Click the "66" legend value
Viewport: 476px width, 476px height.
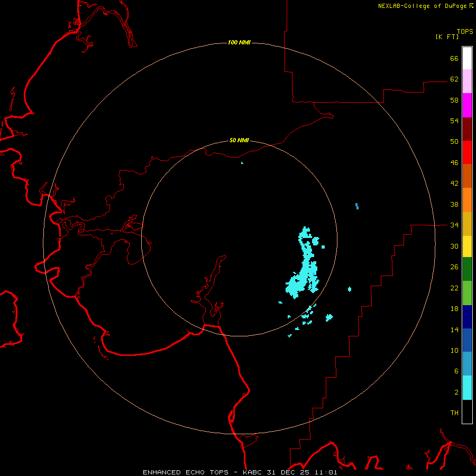click(x=454, y=58)
